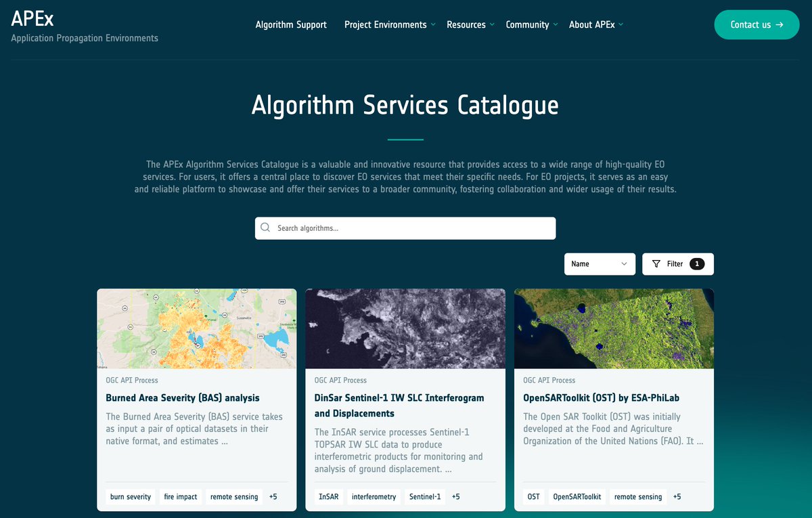Open OpenSARToolkit (OST) by ESA-PhiLab title
812x518 pixels.
tap(601, 398)
